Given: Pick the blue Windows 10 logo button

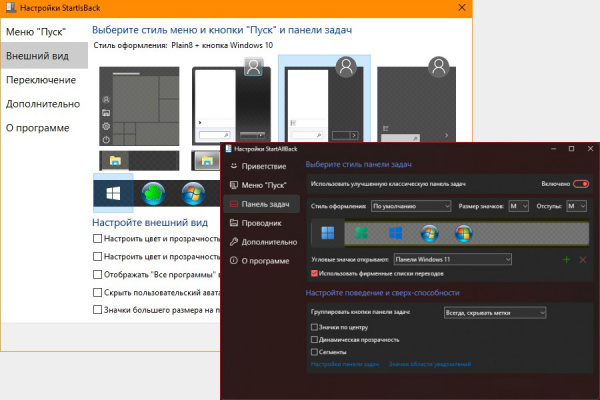Looking at the screenshot, I should (x=395, y=233).
